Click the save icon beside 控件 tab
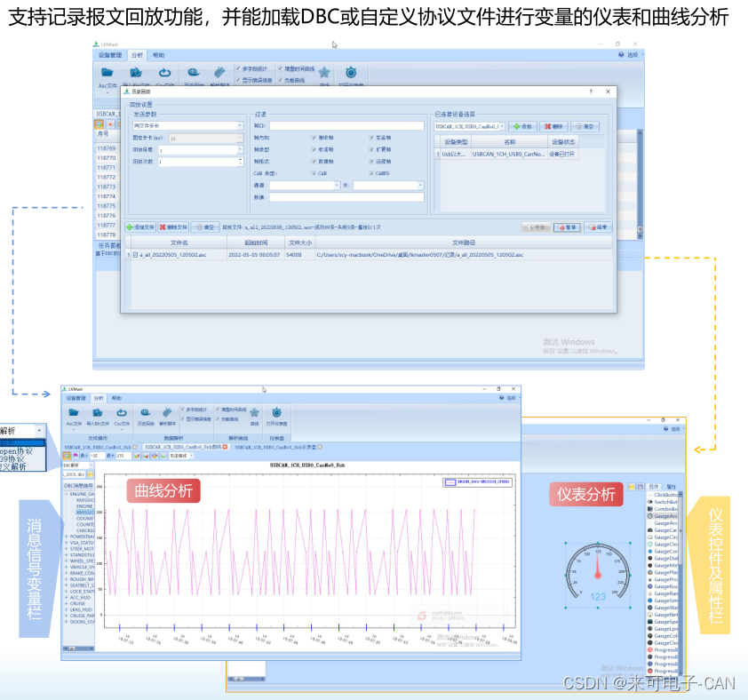Image resolution: width=748 pixels, height=700 pixels. click(641, 487)
